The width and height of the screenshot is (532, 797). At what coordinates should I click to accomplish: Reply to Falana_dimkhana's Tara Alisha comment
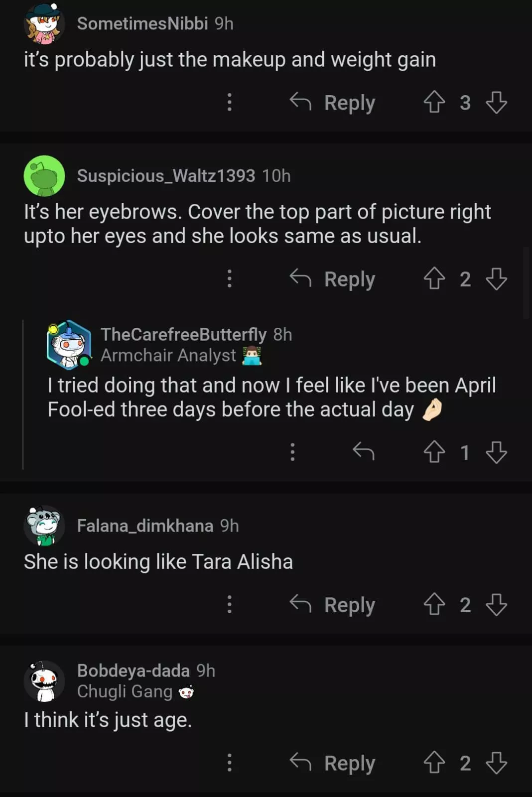click(x=333, y=605)
